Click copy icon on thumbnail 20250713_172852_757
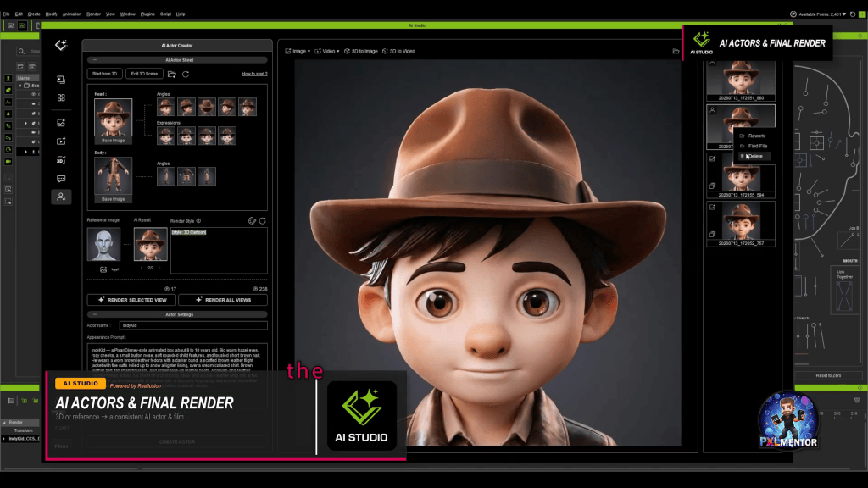Viewport: 868px width, 488px height. tap(712, 234)
